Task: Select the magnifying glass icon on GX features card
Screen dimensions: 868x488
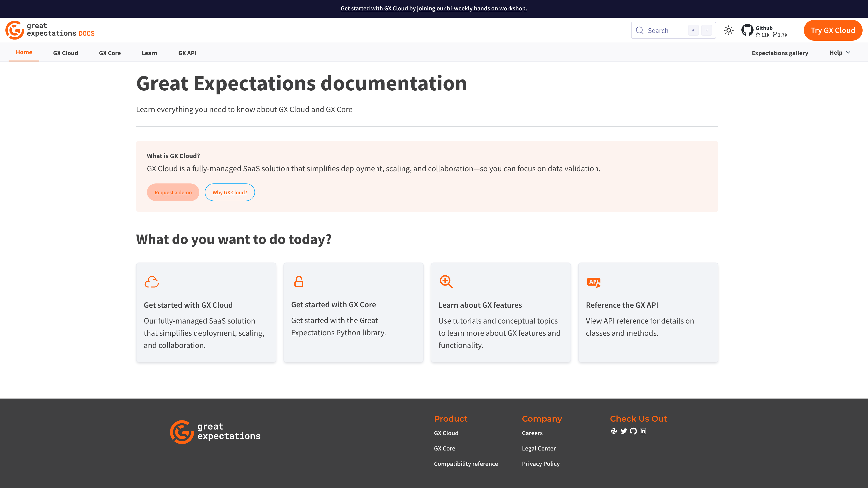Action: [x=446, y=282]
